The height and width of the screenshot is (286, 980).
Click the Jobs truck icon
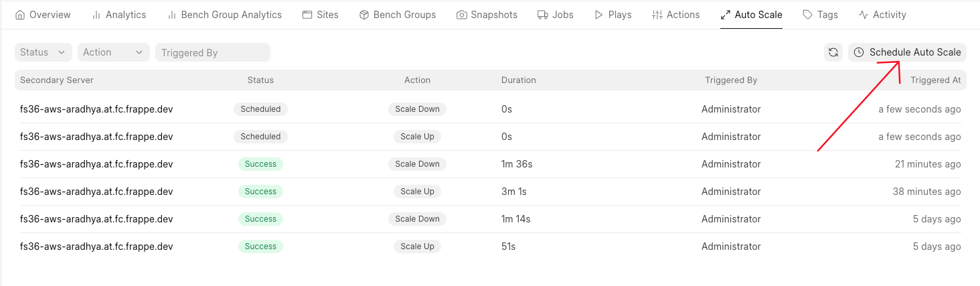[543, 15]
